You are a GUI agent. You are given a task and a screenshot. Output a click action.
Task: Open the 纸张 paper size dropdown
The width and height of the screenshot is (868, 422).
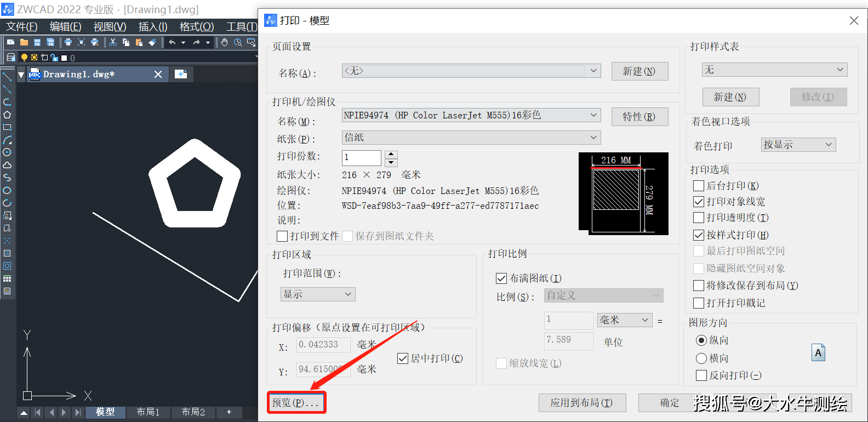pos(471,138)
